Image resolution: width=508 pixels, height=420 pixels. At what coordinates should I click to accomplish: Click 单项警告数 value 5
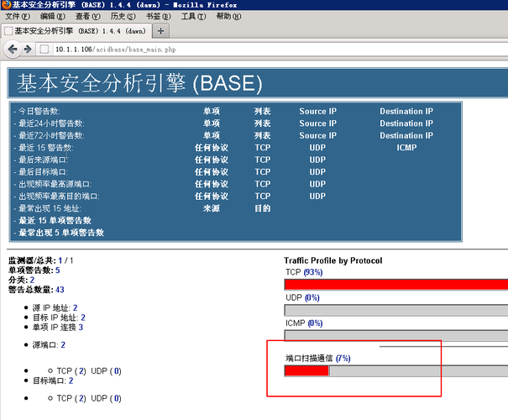coord(58,270)
